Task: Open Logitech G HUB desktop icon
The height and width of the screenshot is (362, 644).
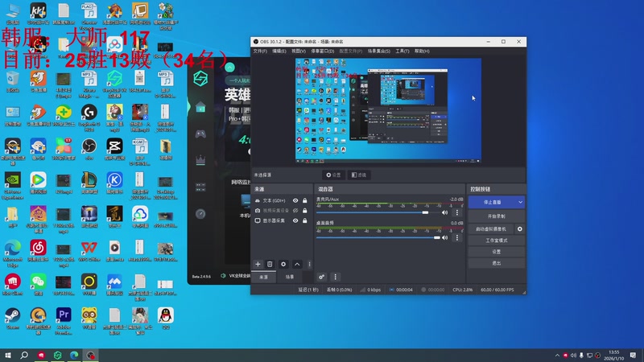Action: [89, 117]
